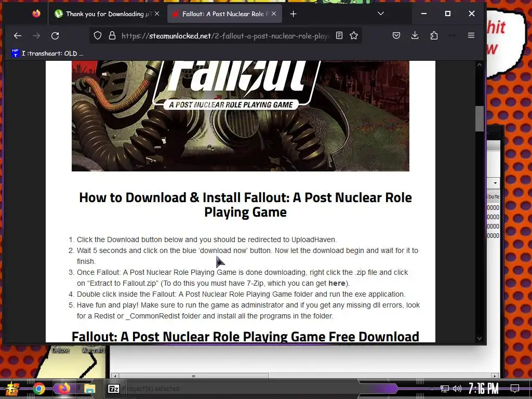Reload the current Fallout page
This screenshot has width=532, height=399.
55,36
